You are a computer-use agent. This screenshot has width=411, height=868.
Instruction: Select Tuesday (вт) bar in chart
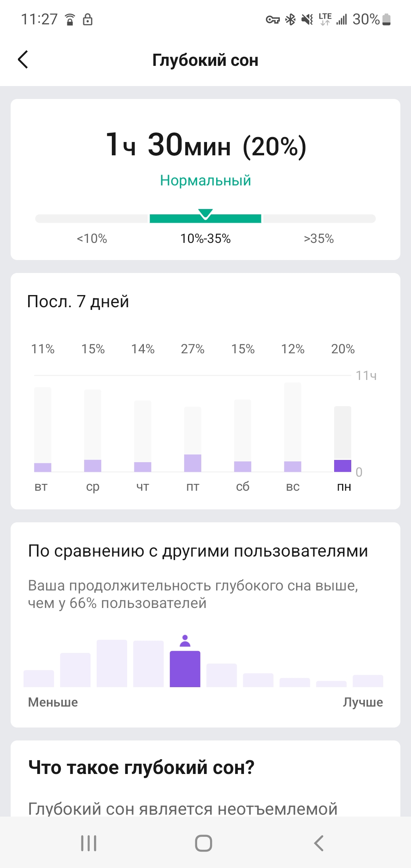(43, 429)
